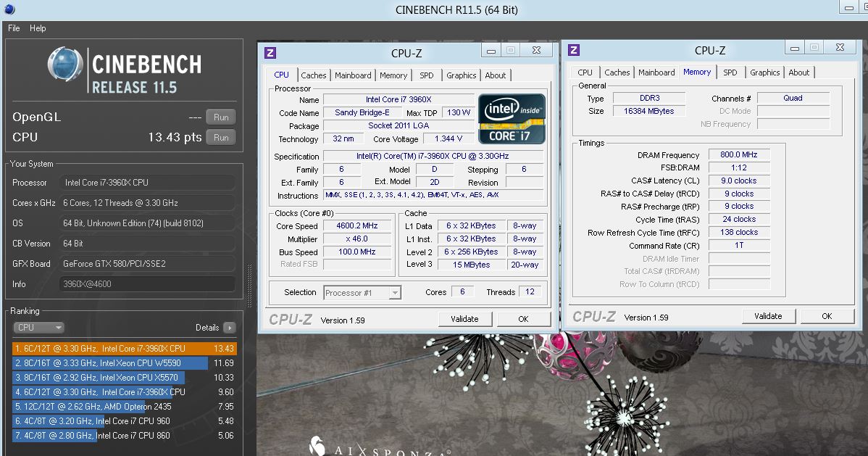Select SPD tab in right CPU-Z window
This screenshot has height=456, width=868.
(730, 72)
